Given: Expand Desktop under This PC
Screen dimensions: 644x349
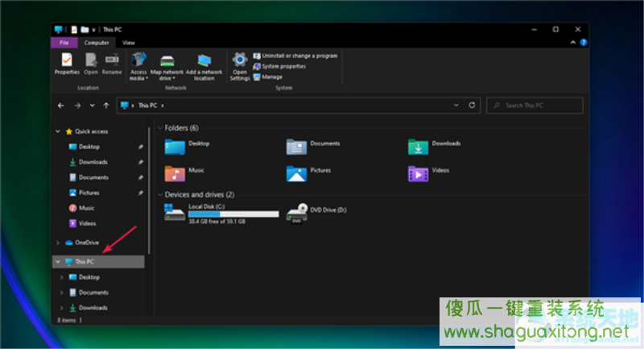Looking at the screenshot, I should point(62,277).
